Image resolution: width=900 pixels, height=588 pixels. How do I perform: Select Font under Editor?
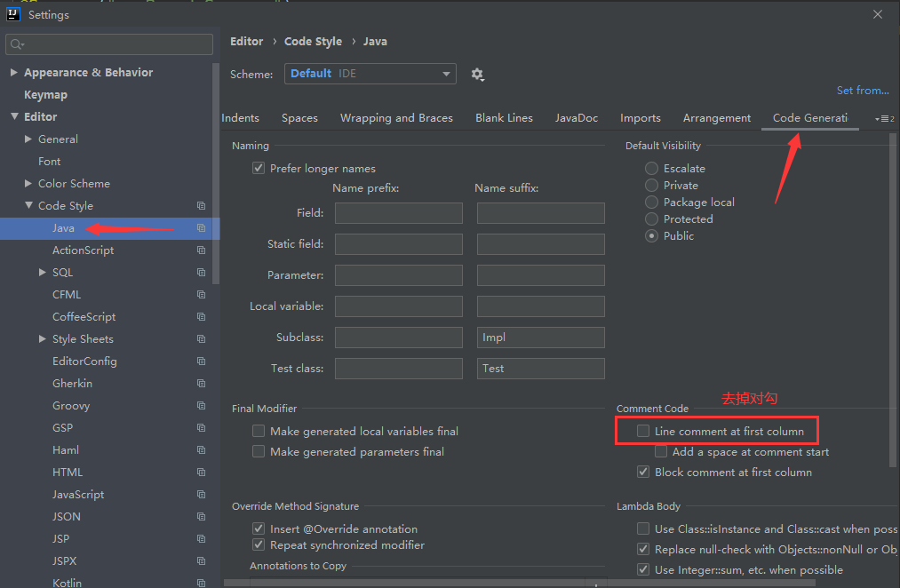pos(50,161)
